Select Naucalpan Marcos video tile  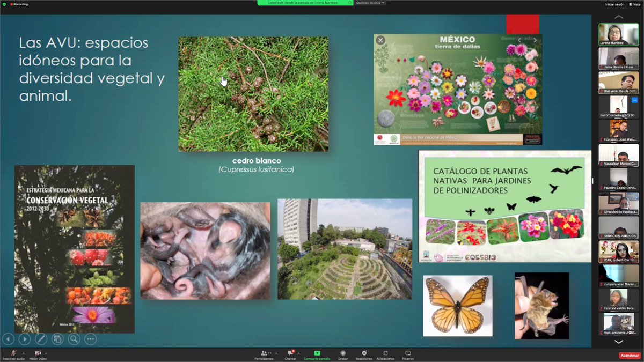[x=619, y=155]
